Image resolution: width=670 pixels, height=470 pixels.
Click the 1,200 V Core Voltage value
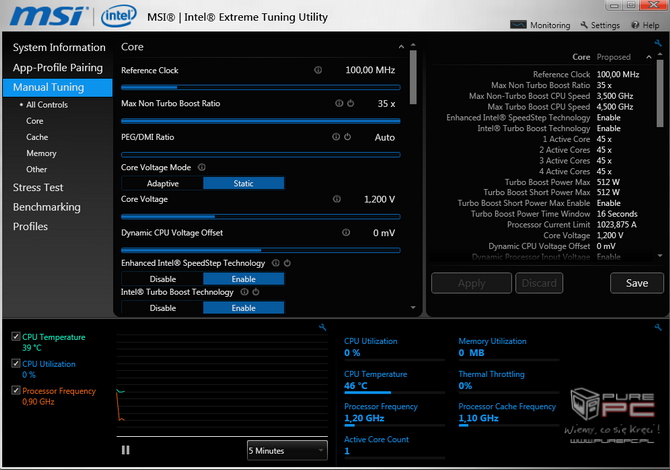[x=379, y=199]
